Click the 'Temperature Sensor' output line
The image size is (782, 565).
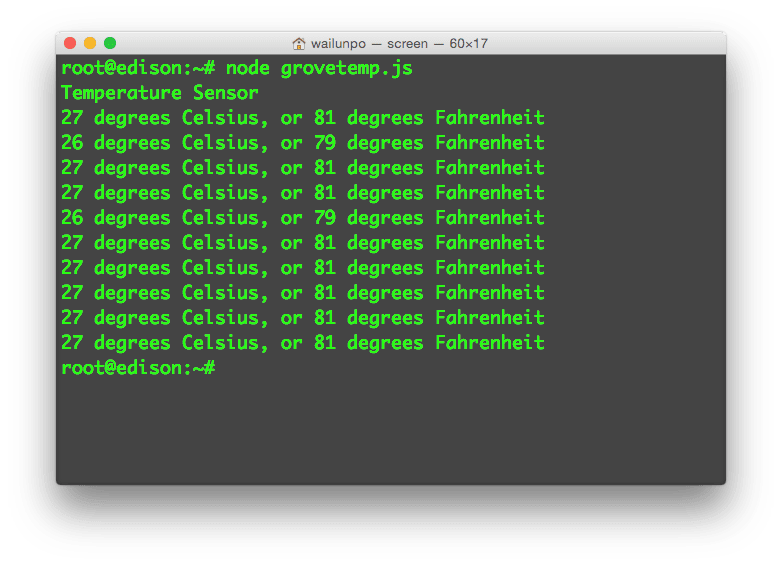coord(160,93)
